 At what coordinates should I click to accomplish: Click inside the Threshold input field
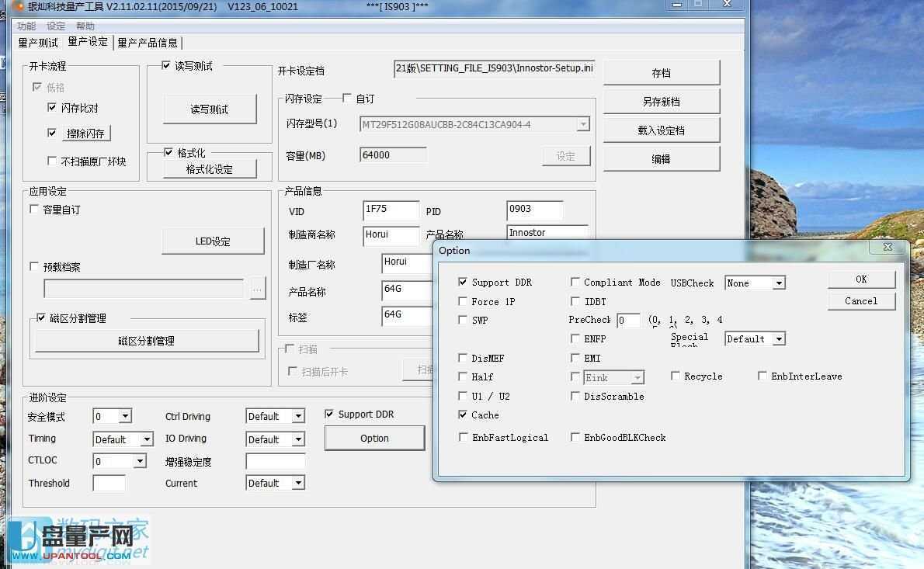point(108,483)
